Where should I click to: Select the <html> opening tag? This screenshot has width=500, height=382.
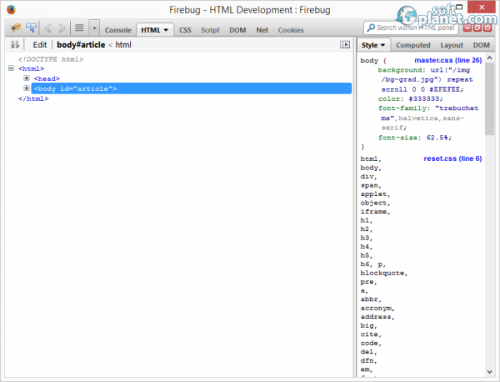pos(31,69)
